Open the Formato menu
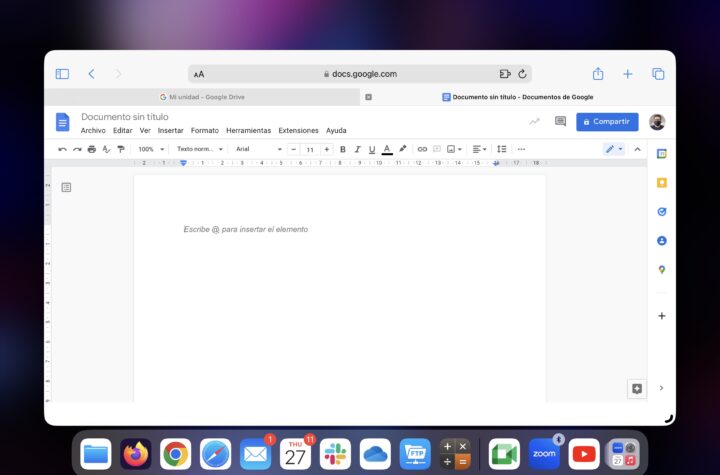 pyautogui.click(x=205, y=130)
